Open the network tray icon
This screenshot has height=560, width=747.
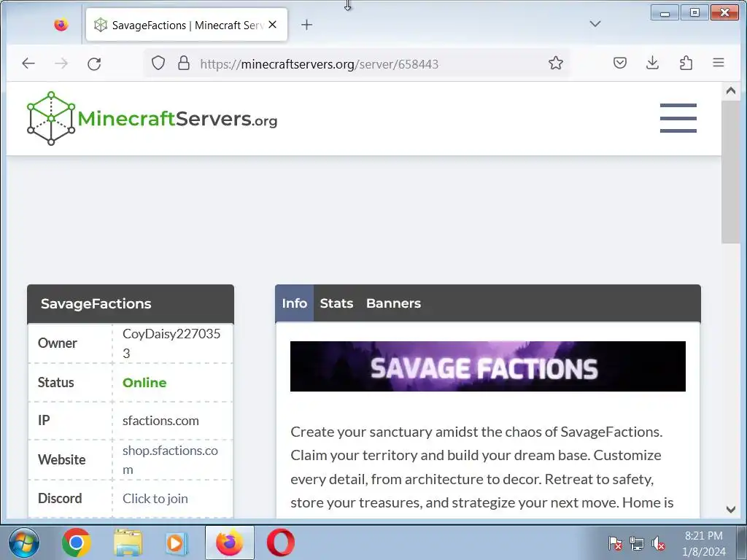tap(636, 542)
